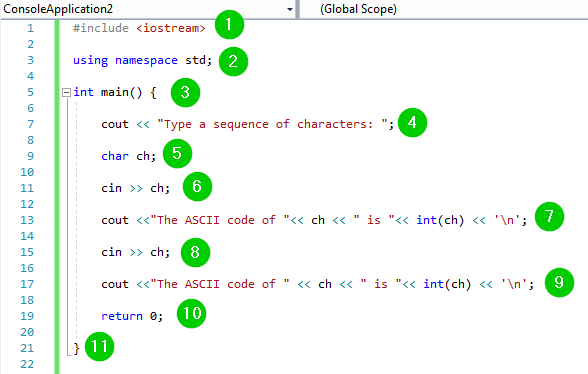Click 'cout' on line 7
This screenshot has height=374, width=588.
pos(115,124)
